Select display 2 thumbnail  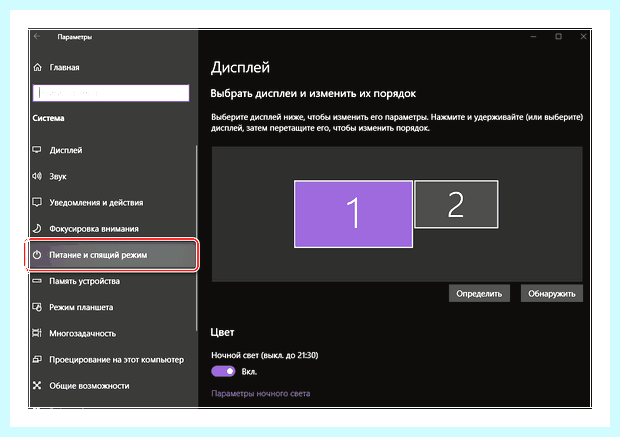pos(456,204)
